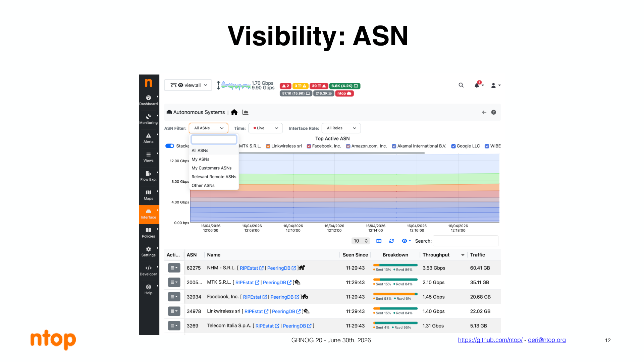Click the table Search input field

(x=466, y=241)
